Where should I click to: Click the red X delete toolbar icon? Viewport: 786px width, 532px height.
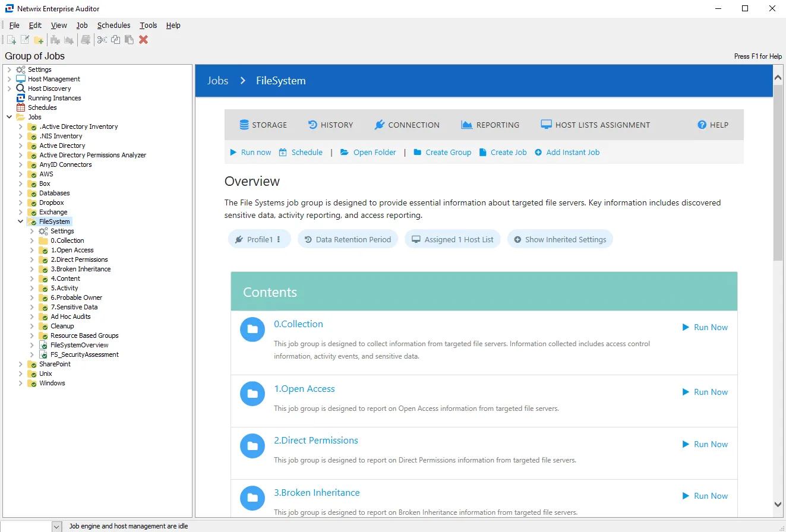click(x=143, y=40)
